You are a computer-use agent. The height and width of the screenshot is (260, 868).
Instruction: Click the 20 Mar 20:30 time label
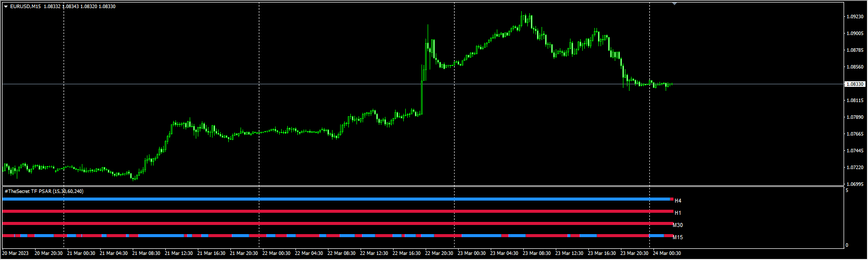pos(48,253)
